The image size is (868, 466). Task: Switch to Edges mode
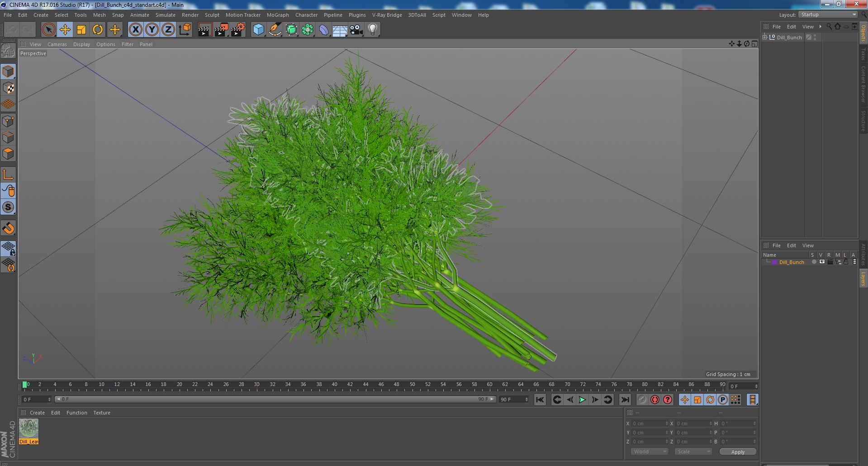click(x=8, y=137)
